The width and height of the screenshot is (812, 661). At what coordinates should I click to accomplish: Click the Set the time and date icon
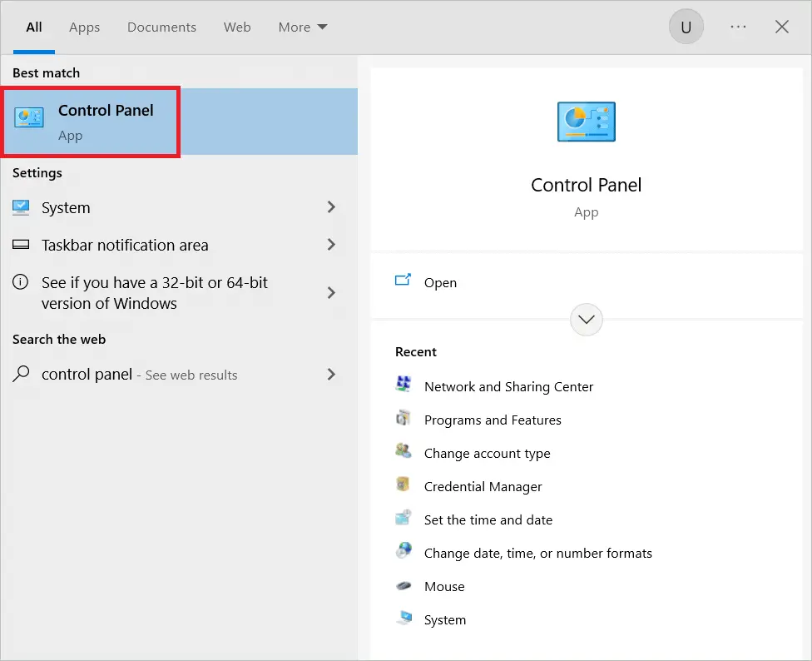[x=404, y=518]
